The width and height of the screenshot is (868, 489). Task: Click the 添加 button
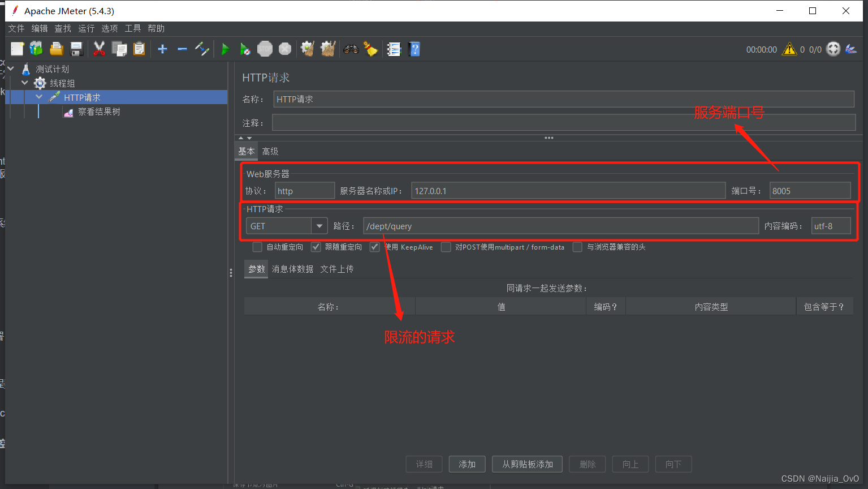click(467, 464)
